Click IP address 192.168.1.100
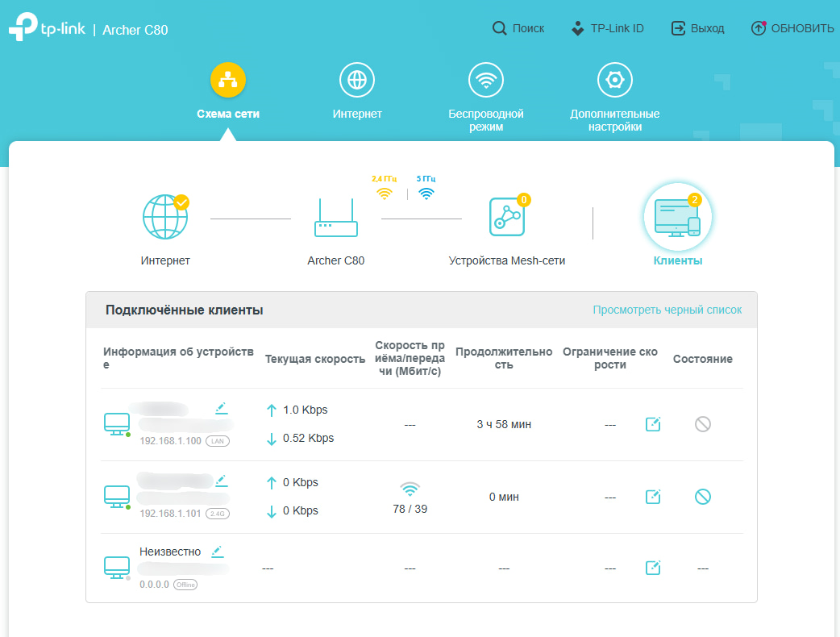This screenshot has width=840, height=637. 170,441
